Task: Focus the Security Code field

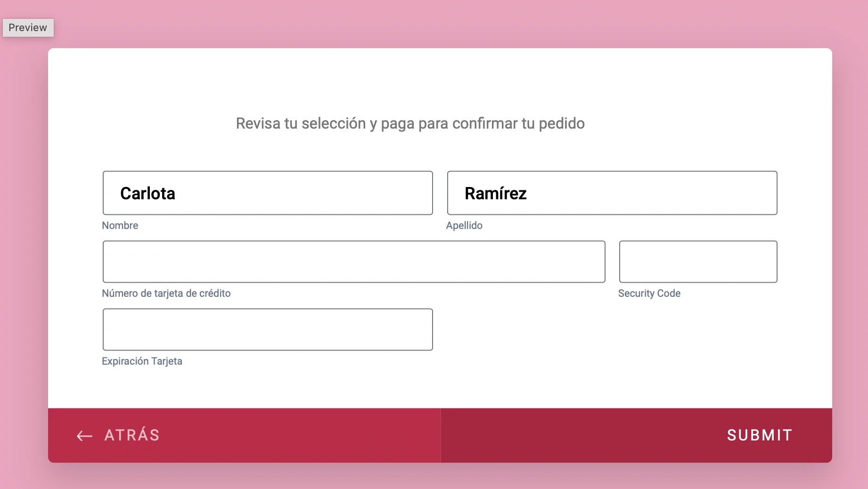Action: pos(698,261)
